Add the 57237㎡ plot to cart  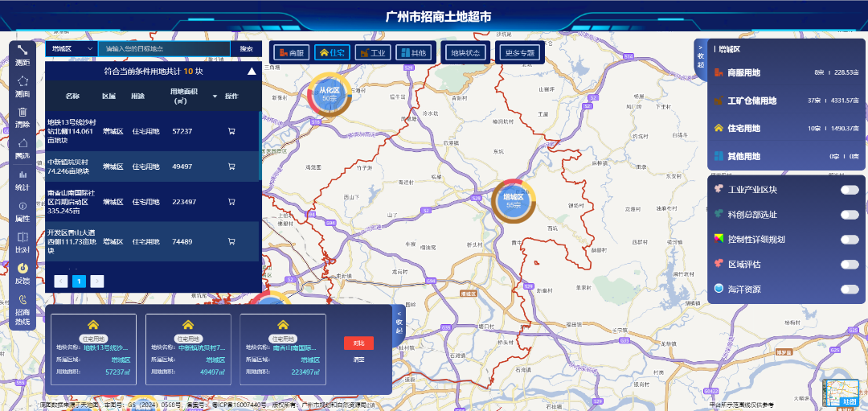231,131
